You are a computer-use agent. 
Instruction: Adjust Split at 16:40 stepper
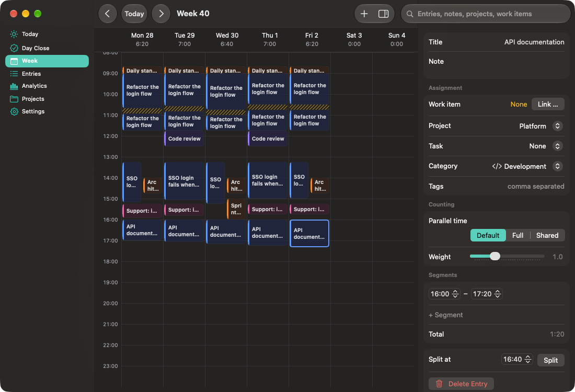click(528, 360)
